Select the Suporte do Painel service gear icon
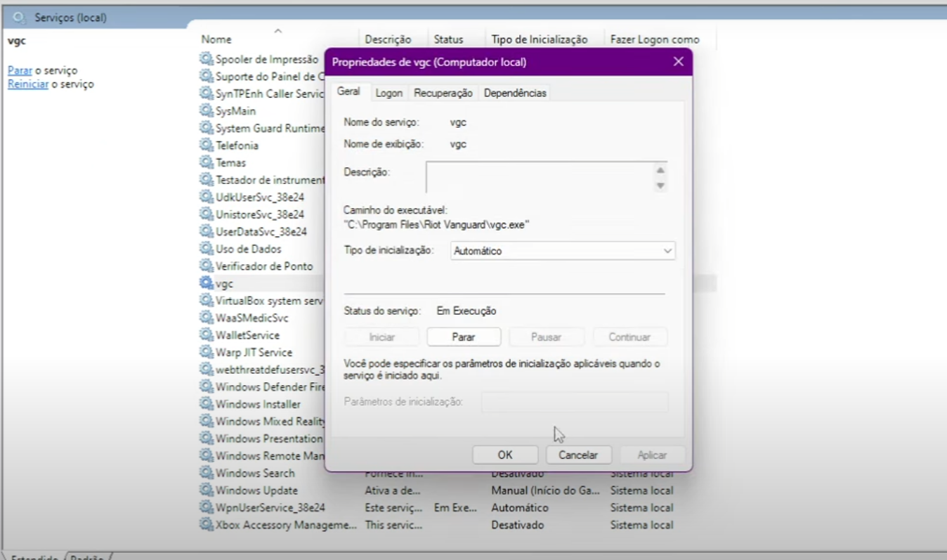 (x=207, y=77)
